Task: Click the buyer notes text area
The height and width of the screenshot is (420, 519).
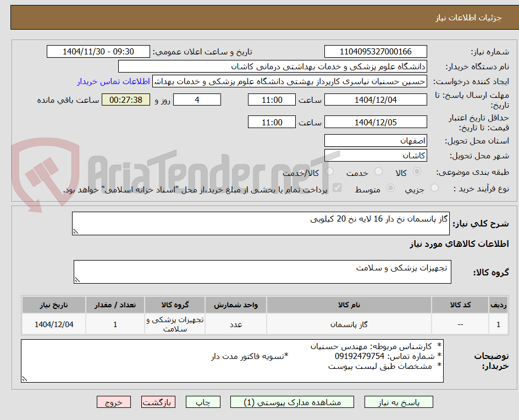Action: 233,361
